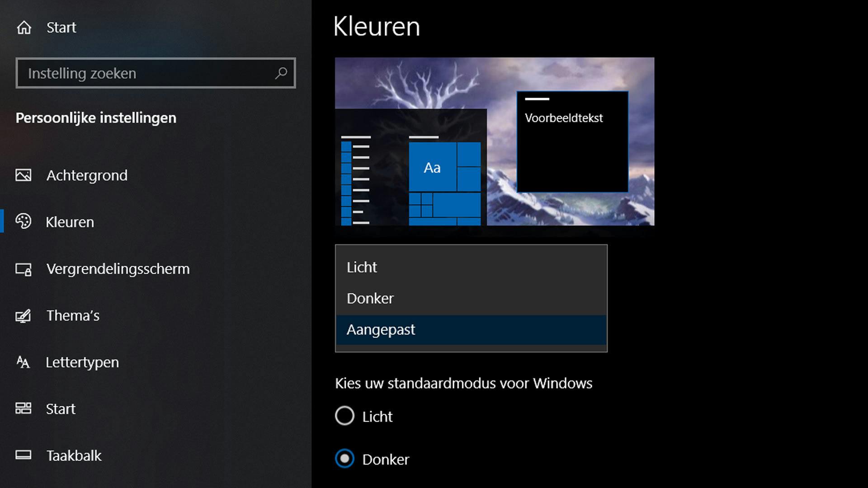This screenshot has width=868, height=488.
Task: Switch to the Thema's settings section
Action: point(72,315)
